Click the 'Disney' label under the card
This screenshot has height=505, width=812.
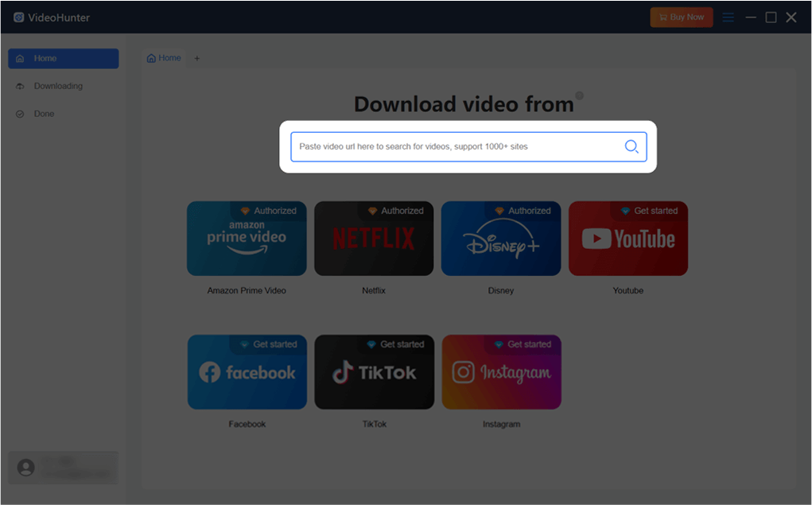click(501, 290)
